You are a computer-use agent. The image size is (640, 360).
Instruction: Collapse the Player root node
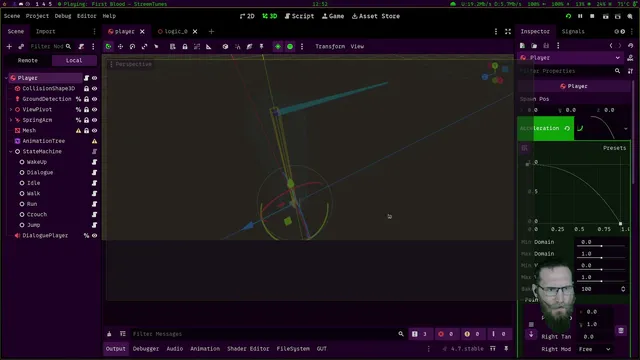coord(6,78)
